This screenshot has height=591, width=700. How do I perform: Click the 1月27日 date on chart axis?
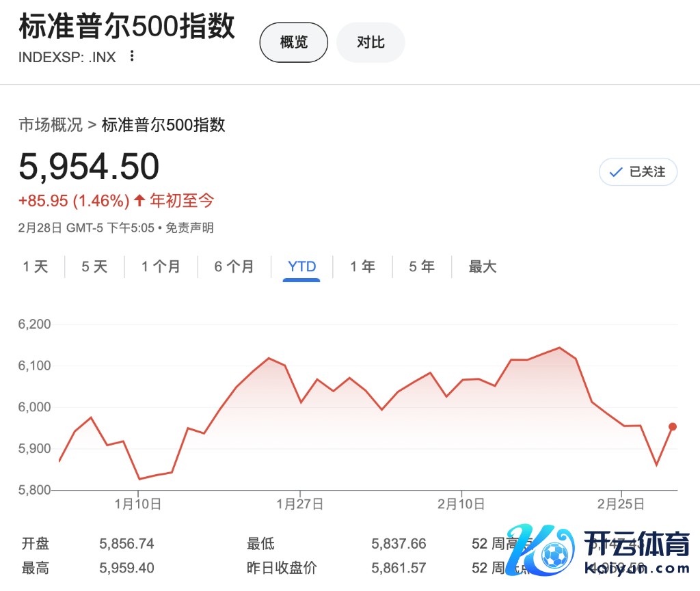pyautogui.click(x=299, y=505)
